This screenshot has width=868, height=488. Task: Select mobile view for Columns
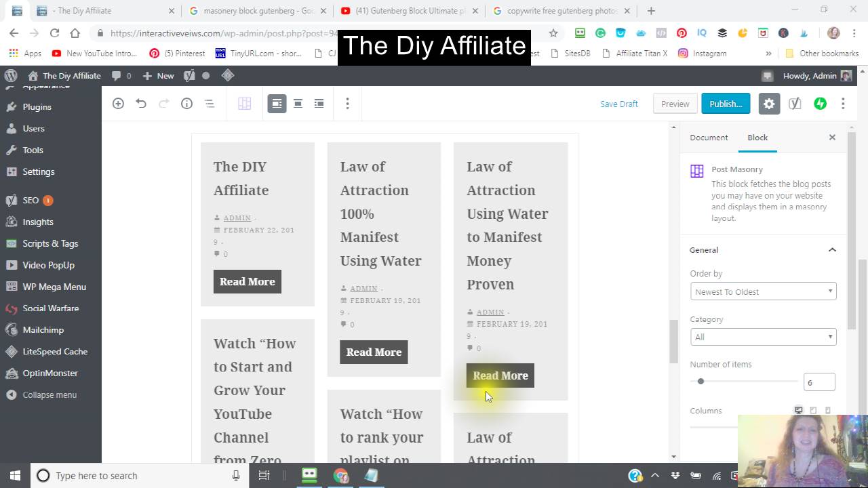pos(827,411)
